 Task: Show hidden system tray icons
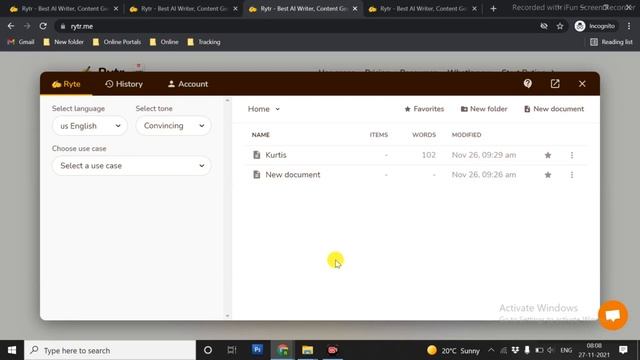[x=491, y=350]
